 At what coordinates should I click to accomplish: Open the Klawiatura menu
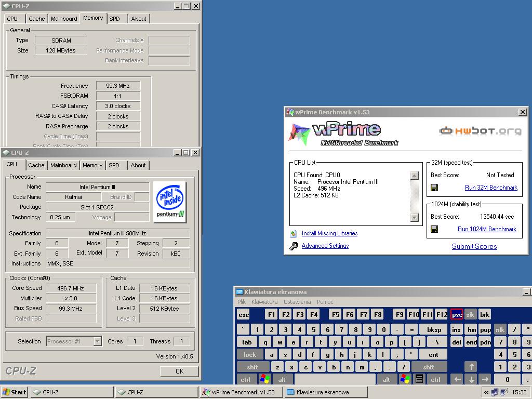point(264,302)
